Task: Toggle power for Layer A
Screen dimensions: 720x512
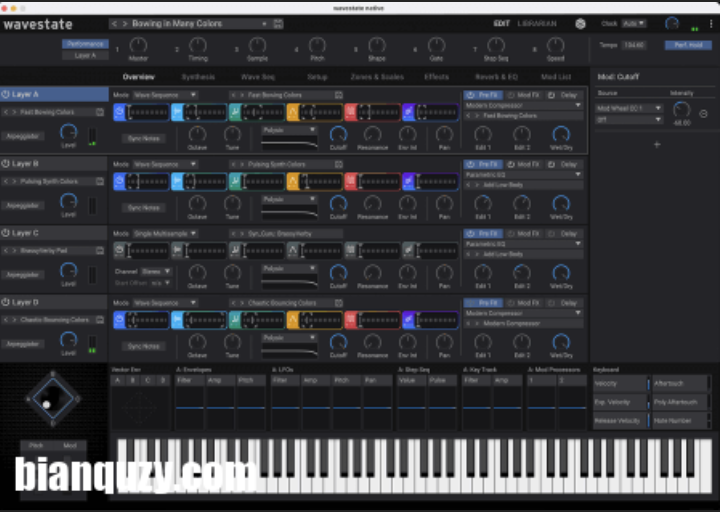Action: pos(6,95)
